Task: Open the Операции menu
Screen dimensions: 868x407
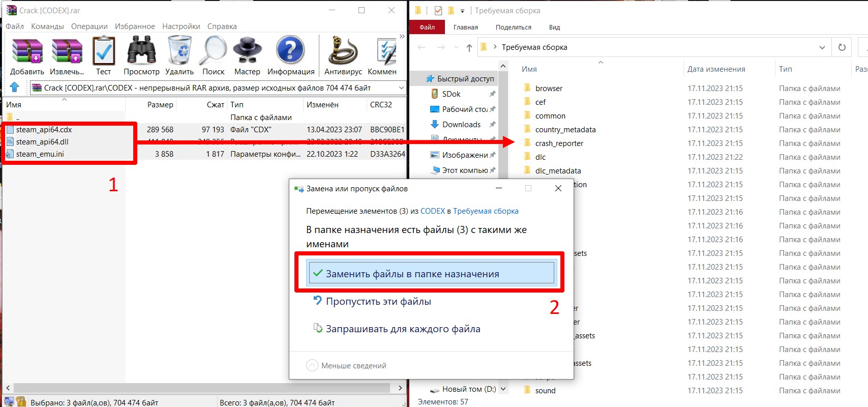Action: [x=89, y=26]
